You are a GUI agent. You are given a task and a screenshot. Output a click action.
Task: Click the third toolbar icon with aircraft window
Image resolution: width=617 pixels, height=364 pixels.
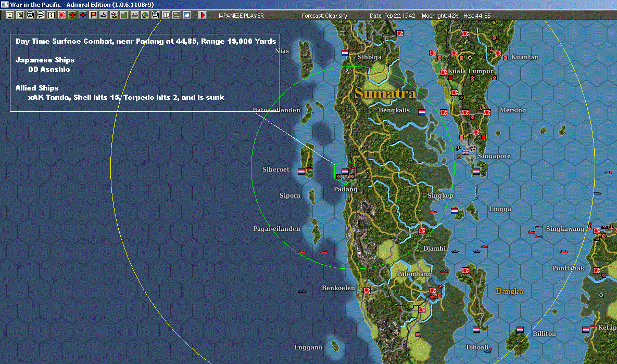coord(30,15)
